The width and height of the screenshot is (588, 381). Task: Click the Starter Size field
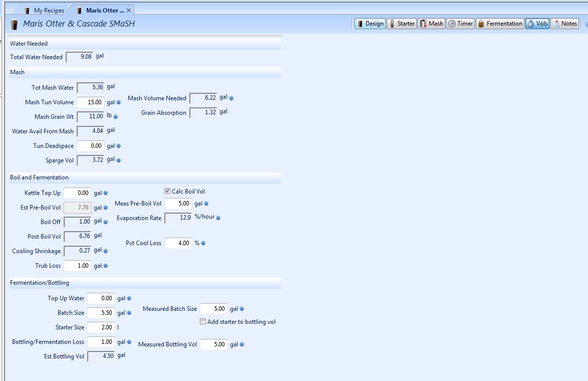101,327
